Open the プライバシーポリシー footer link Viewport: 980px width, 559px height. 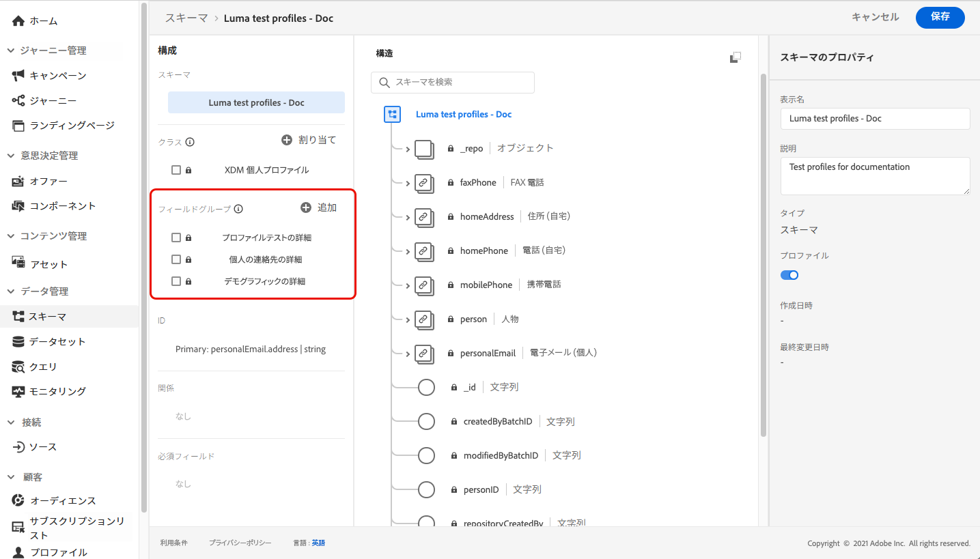240,543
